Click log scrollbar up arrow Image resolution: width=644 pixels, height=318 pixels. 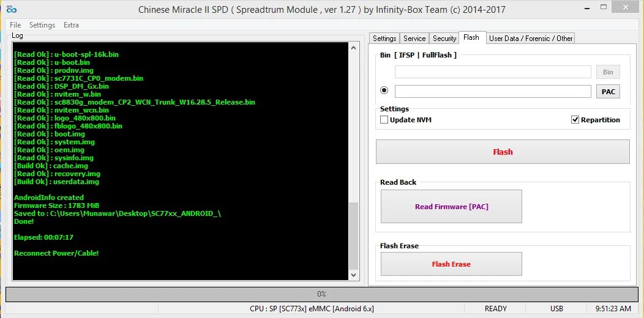[354, 48]
